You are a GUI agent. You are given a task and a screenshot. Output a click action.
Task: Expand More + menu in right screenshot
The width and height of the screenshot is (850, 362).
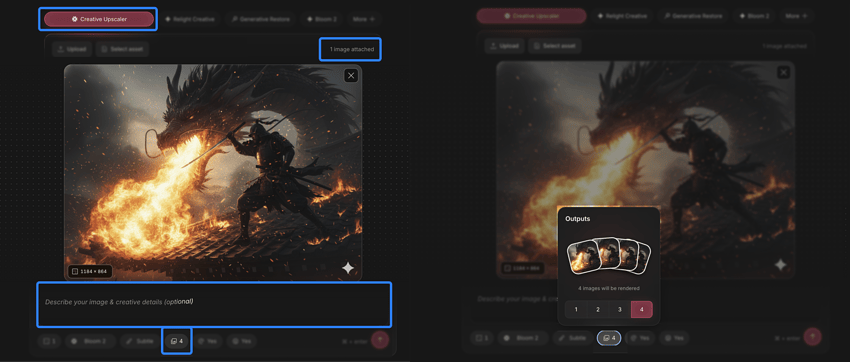coord(796,16)
